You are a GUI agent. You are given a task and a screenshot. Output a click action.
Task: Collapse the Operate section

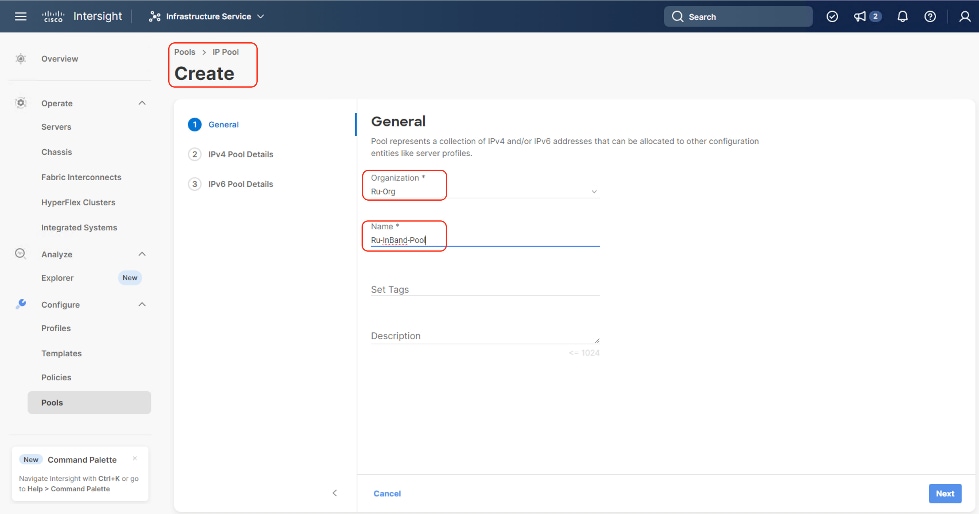[141, 103]
